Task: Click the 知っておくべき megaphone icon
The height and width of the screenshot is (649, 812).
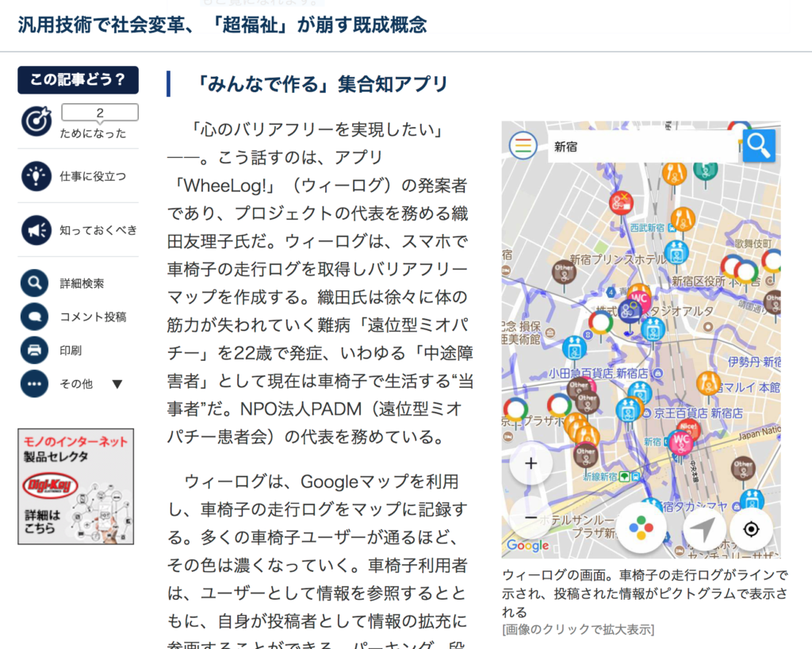Action: pyautogui.click(x=36, y=230)
